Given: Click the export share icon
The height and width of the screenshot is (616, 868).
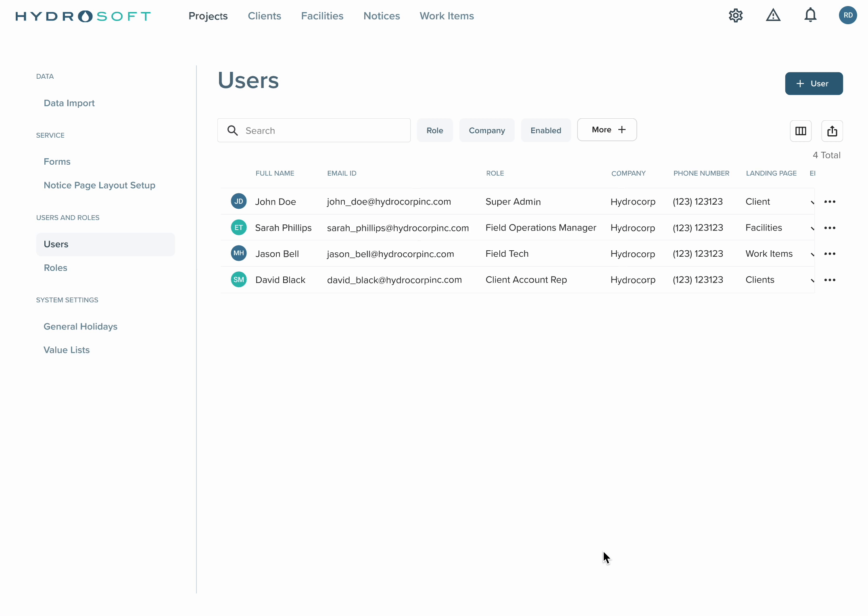Looking at the screenshot, I should [832, 131].
